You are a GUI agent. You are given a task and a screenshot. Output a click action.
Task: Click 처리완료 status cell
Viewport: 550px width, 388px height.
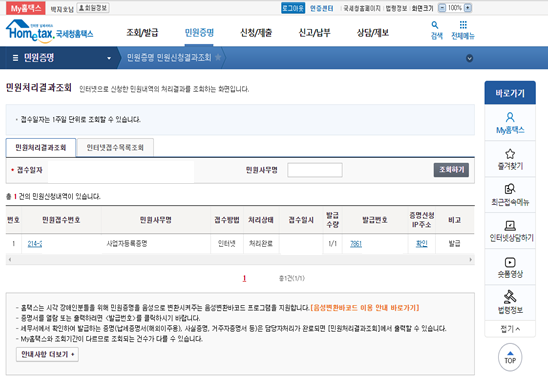coord(261,243)
